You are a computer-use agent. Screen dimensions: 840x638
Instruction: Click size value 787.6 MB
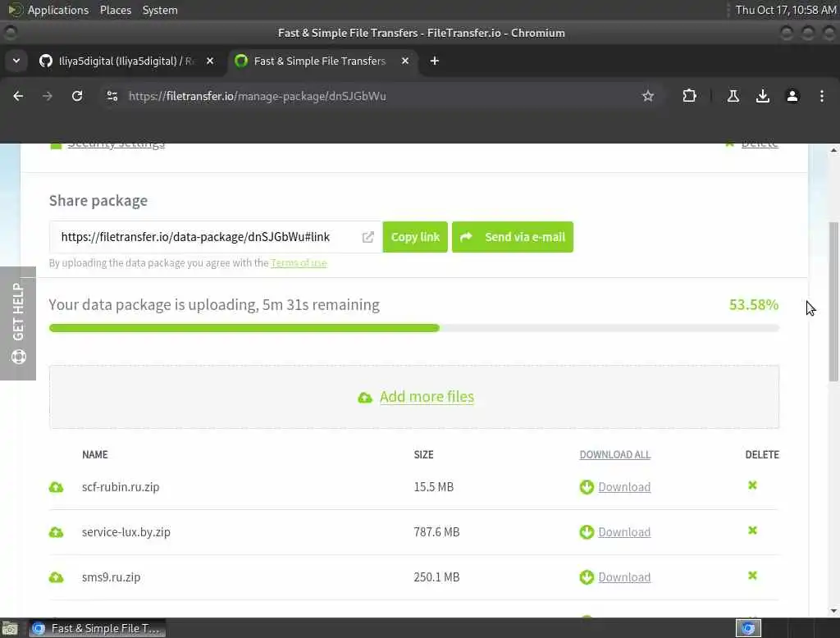[436, 532]
